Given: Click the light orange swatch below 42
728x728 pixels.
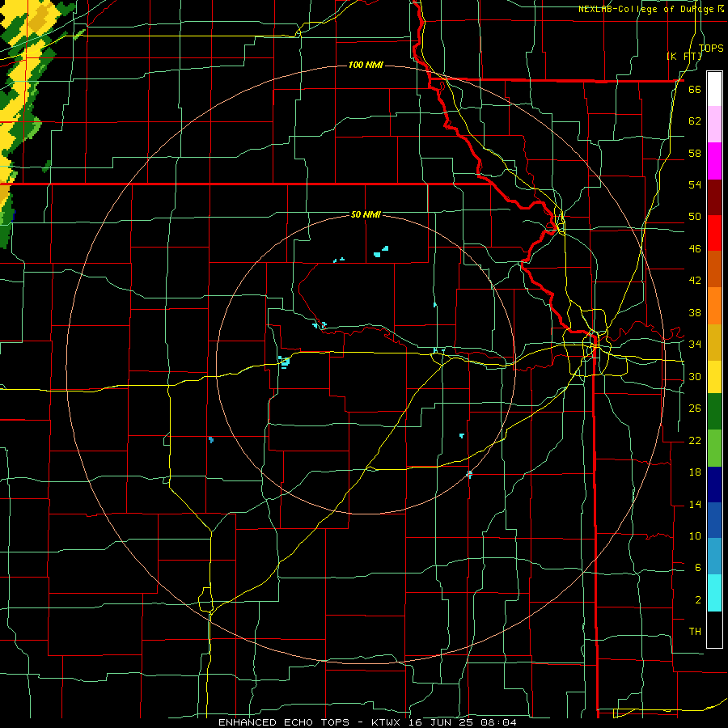Looking at the screenshot, I should [714, 306].
